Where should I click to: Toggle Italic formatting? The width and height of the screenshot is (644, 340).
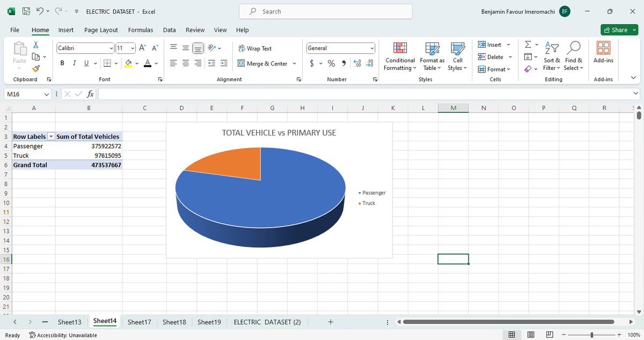(74, 63)
